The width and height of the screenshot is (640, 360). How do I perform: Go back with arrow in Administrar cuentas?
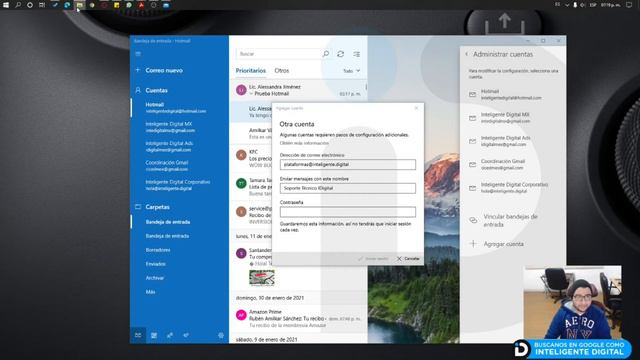click(467, 54)
